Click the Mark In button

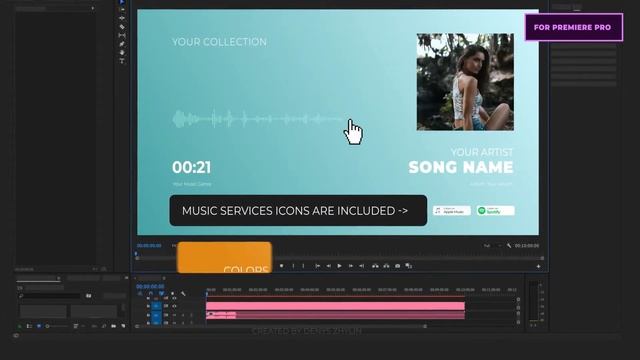tap(293, 266)
